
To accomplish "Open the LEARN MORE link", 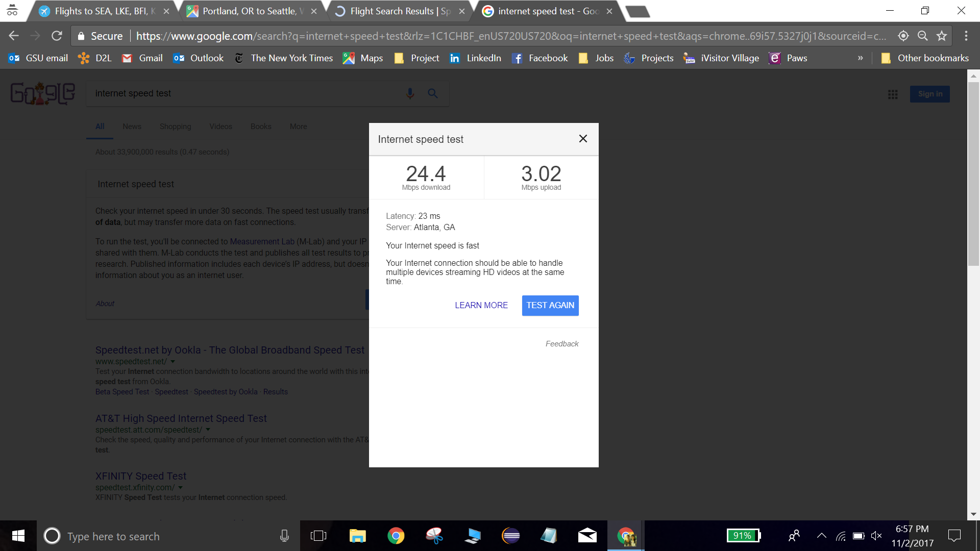I will [x=481, y=305].
